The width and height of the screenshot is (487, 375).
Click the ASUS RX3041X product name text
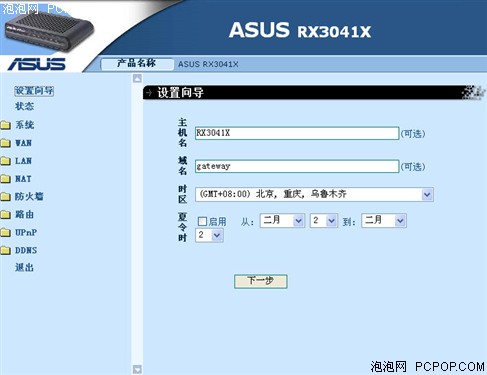point(208,64)
